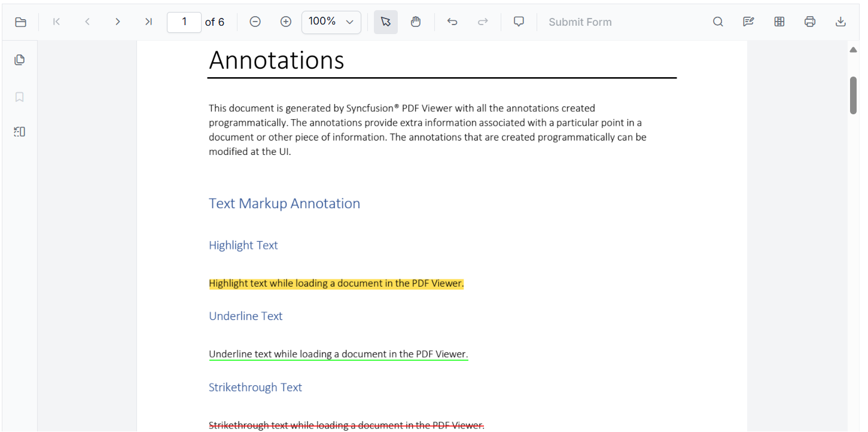Enable the text selection tool
Viewport: 868px width, 432px height.
tap(386, 22)
